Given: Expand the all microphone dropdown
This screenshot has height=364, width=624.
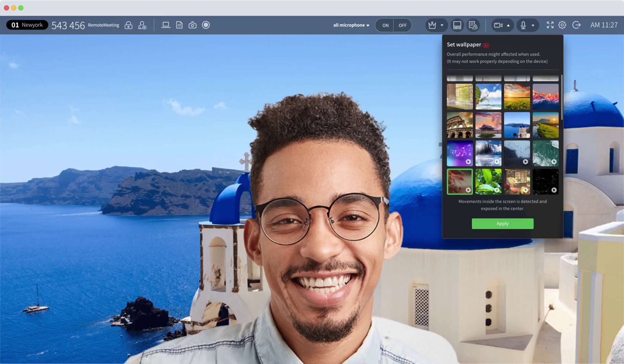Looking at the screenshot, I should (x=351, y=25).
